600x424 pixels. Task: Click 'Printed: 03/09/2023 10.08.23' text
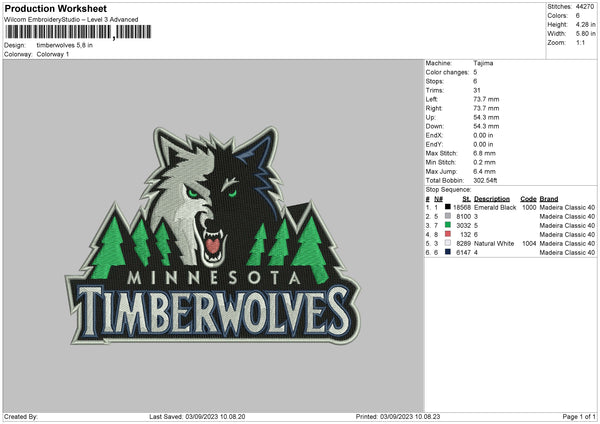pos(398,417)
